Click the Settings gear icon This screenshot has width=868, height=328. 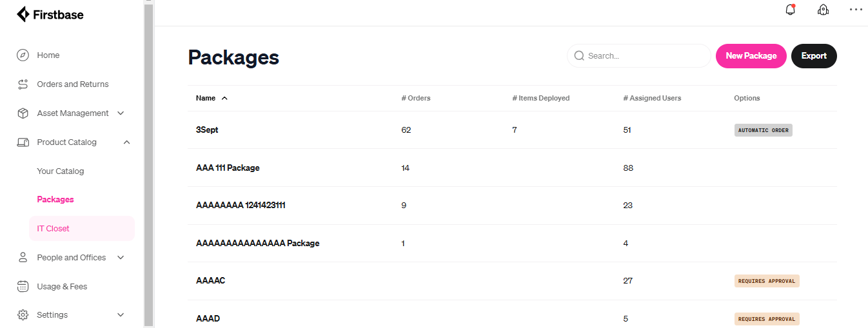pos(23,315)
